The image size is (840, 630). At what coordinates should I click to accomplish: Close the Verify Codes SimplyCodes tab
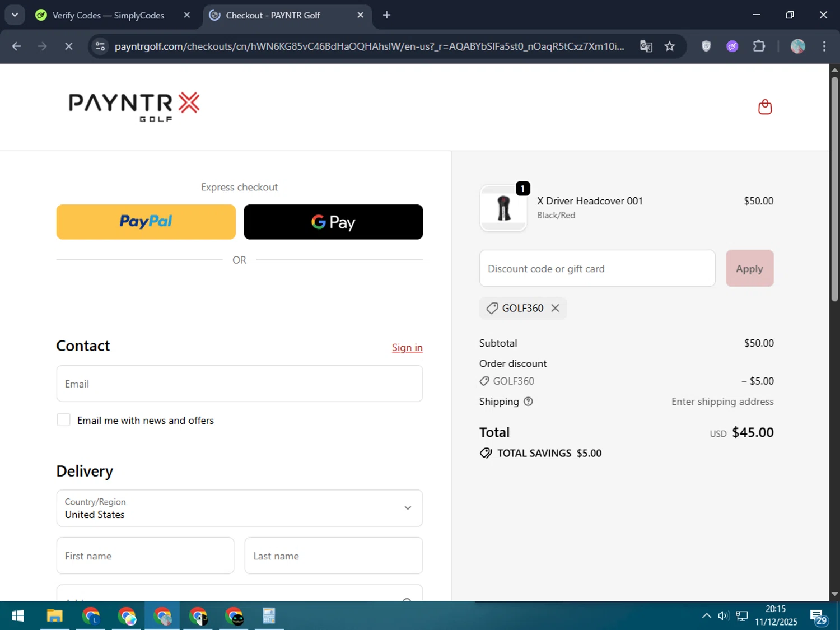tap(187, 15)
